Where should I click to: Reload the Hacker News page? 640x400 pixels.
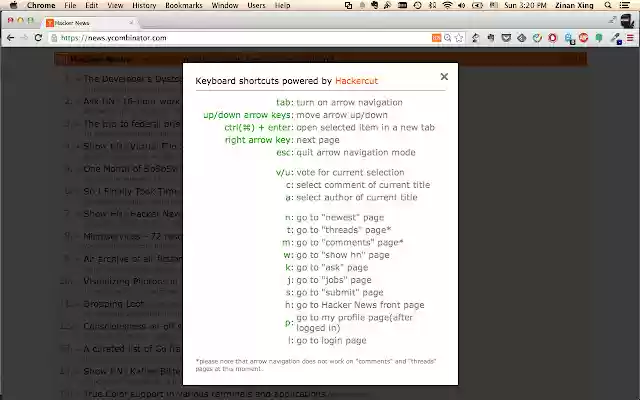point(38,38)
